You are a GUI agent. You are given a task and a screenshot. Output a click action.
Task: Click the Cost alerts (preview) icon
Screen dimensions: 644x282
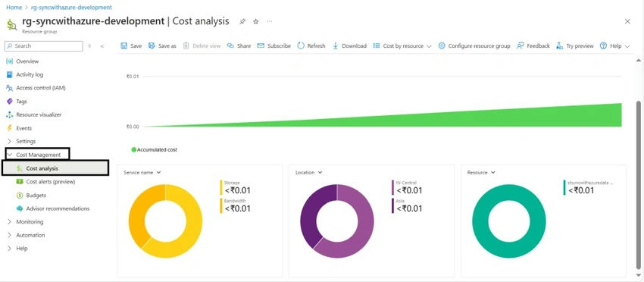pos(20,182)
